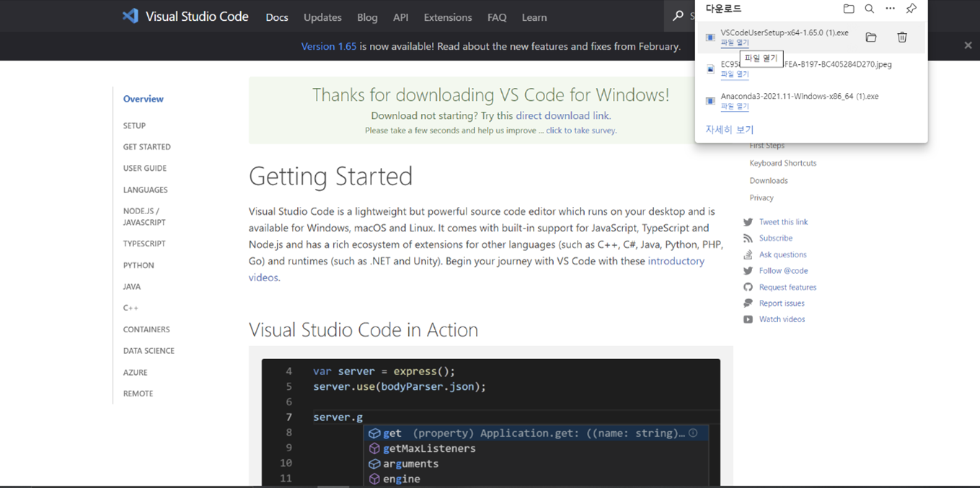Jump to Downloads section link
The height and width of the screenshot is (488, 980).
(x=769, y=180)
